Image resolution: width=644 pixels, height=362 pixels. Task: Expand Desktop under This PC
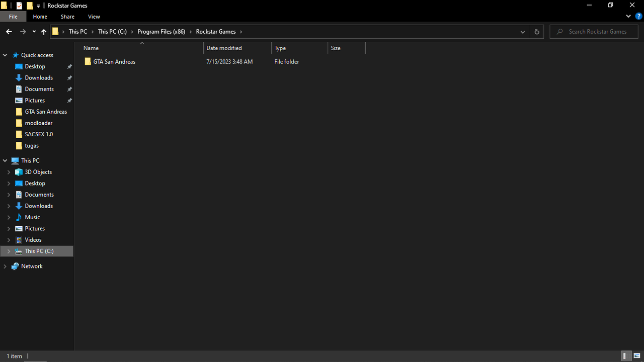point(9,183)
